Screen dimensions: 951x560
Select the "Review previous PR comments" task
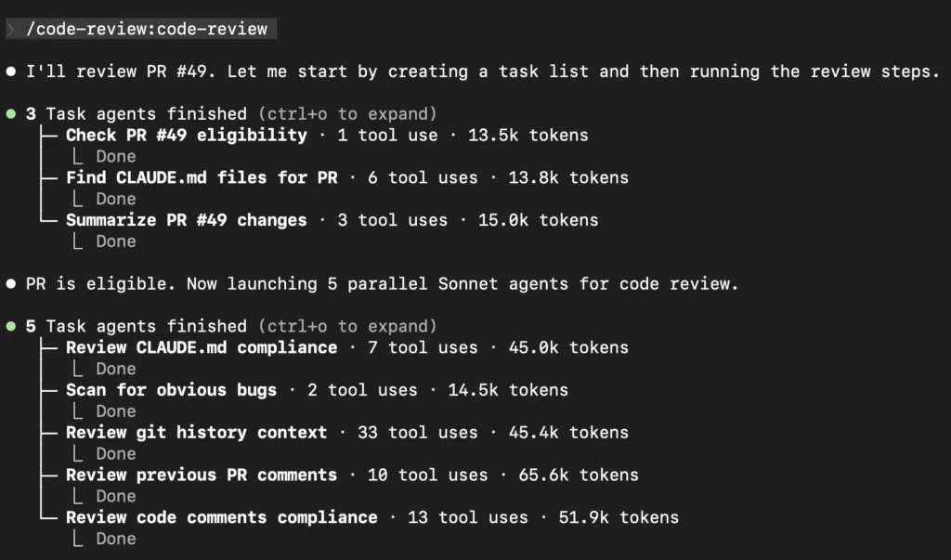pos(202,475)
